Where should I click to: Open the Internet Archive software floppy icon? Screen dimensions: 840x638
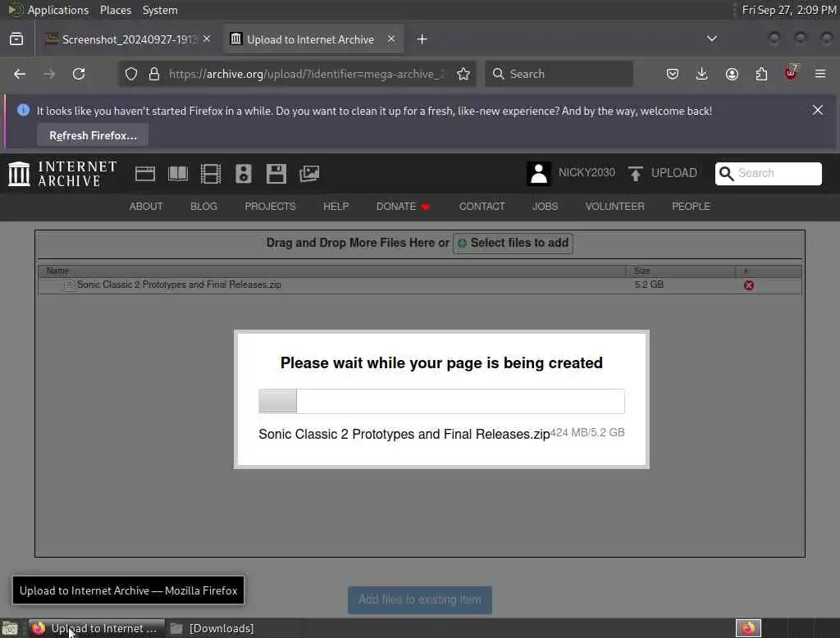(276, 174)
